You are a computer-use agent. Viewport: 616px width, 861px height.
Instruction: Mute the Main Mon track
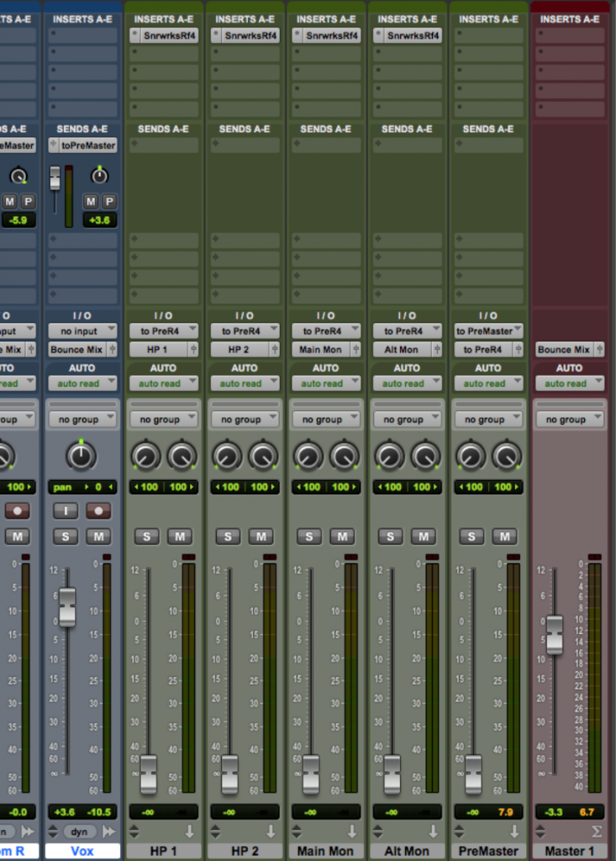pos(342,536)
